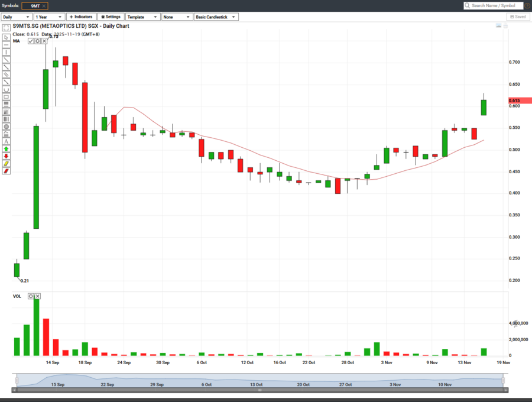Screen dimensions: 532x402
Task: Remove the MA indicator with X
Action: [x=44, y=41]
